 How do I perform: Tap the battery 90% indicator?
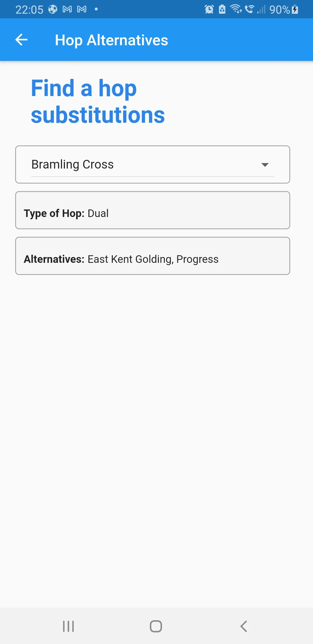284,10
